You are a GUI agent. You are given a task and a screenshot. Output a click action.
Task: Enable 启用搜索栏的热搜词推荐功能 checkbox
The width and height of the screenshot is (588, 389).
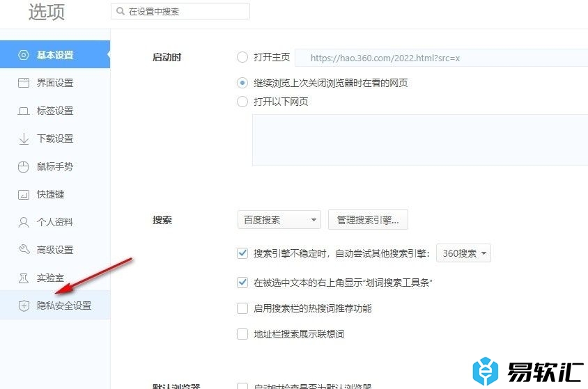[x=242, y=308]
